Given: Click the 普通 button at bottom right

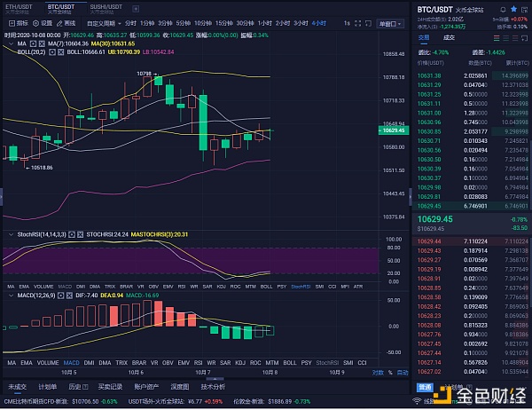Looking at the screenshot, I should (424, 387).
